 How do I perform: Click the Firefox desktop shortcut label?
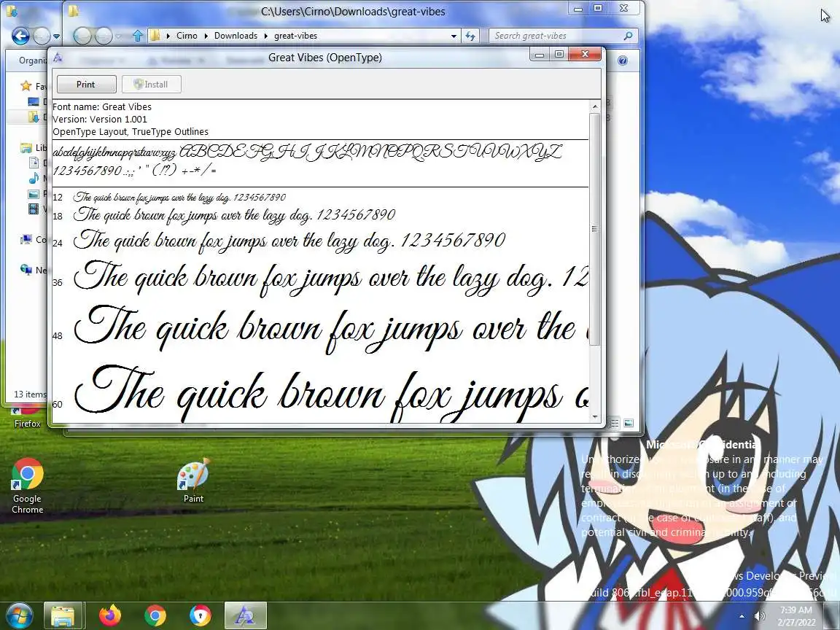point(27,424)
